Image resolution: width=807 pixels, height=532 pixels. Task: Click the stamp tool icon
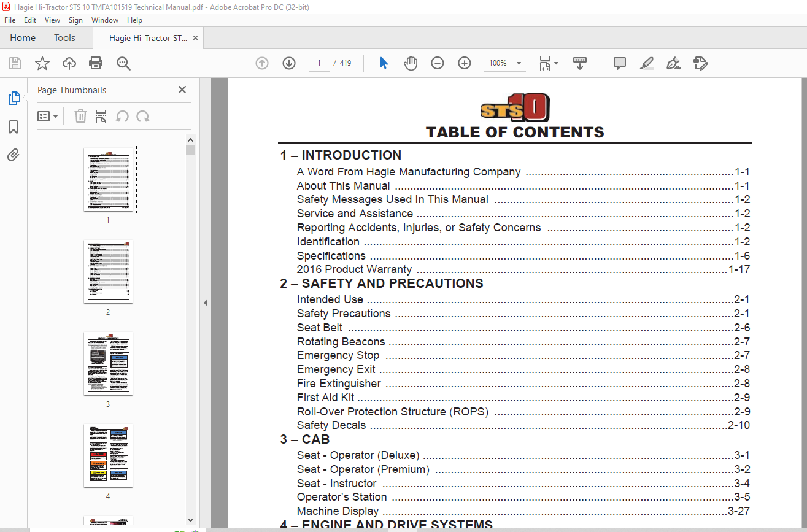(x=701, y=63)
